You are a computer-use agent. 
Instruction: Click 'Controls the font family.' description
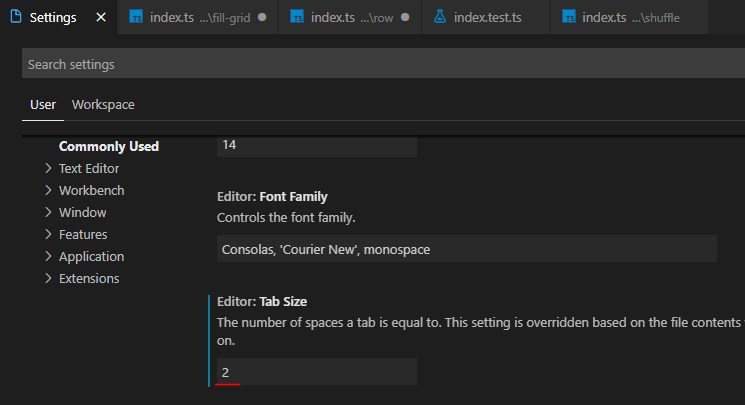pyautogui.click(x=286, y=218)
